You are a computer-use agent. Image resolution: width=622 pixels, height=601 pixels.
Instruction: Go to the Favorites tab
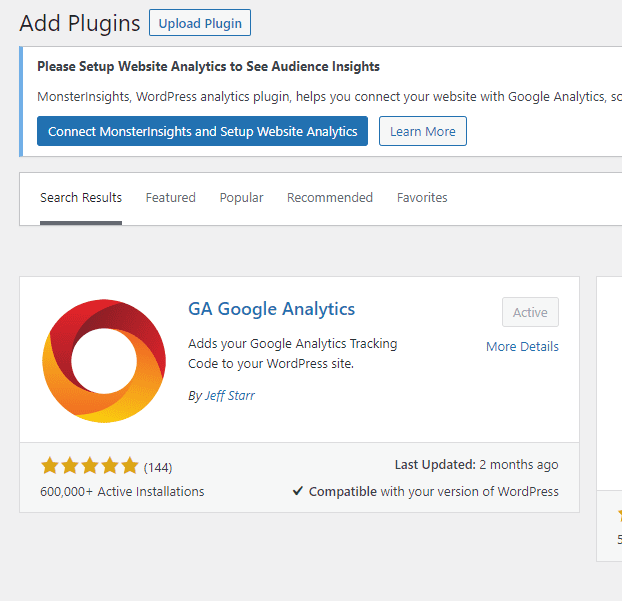[x=422, y=198]
